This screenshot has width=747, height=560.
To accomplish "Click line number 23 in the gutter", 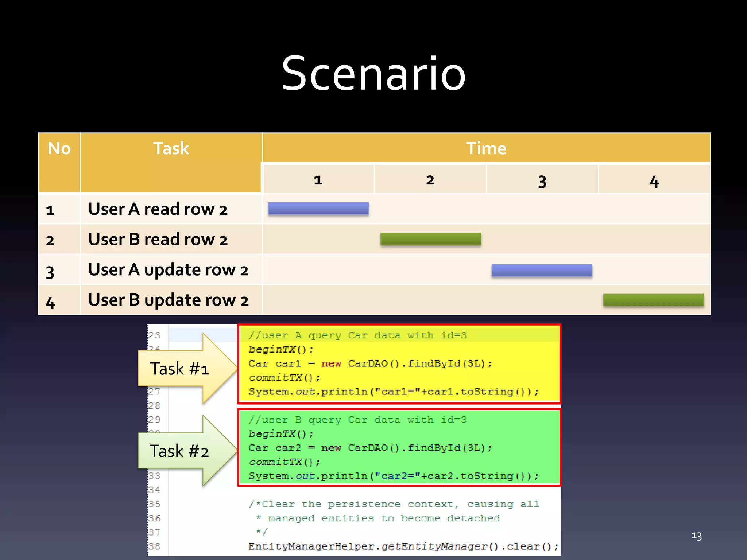I will point(154,335).
